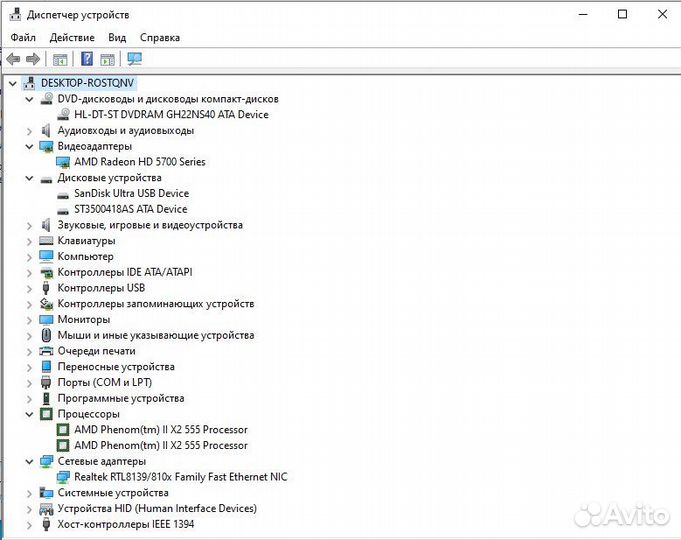Click the action pane toolbar icon

point(107,59)
